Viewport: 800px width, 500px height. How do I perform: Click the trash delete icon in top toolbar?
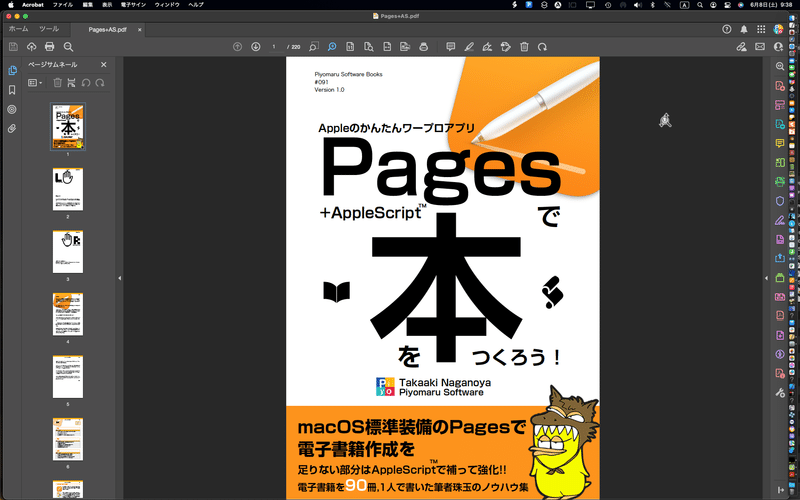click(524, 47)
